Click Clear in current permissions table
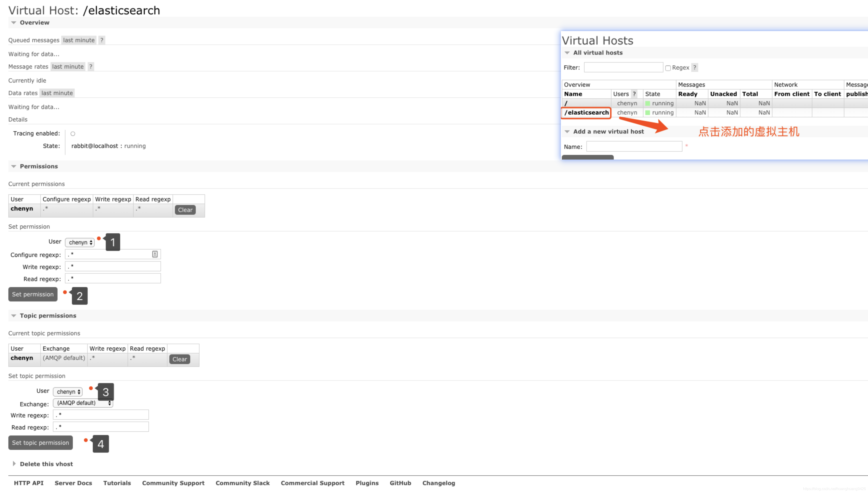 click(x=185, y=210)
